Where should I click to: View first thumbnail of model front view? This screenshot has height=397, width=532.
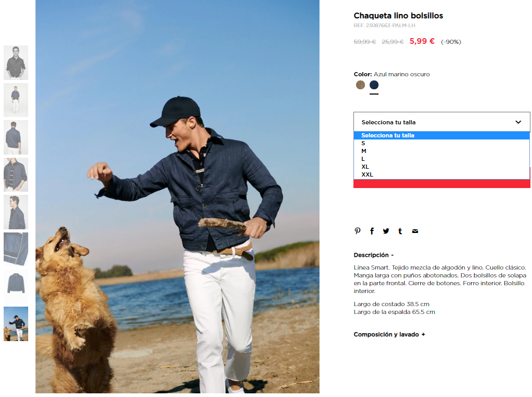pyautogui.click(x=16, y=63)
